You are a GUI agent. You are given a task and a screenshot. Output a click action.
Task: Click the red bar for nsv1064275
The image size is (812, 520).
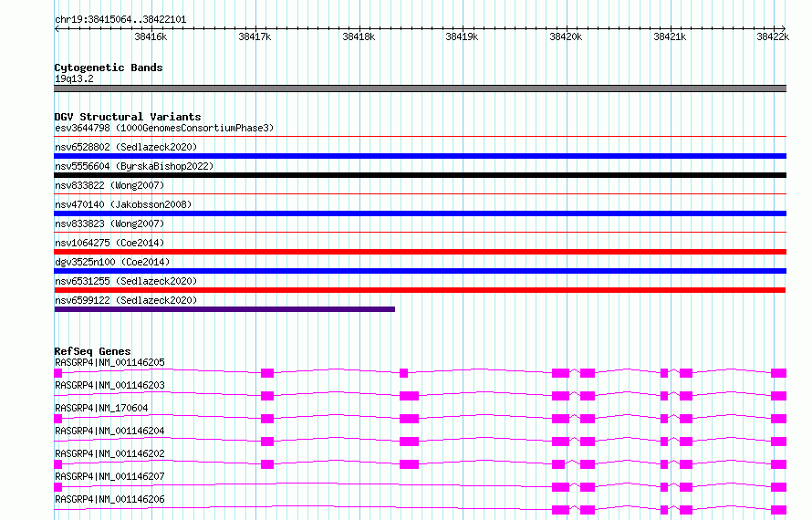420,252
